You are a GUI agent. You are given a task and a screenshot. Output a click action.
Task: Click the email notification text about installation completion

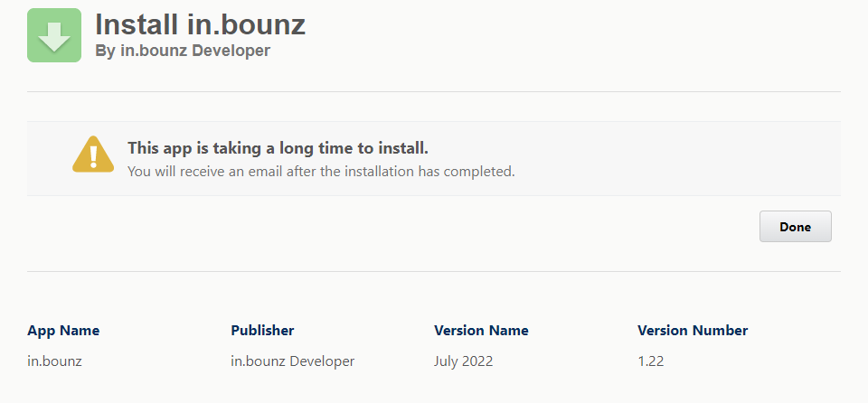(x=321, y=172)
